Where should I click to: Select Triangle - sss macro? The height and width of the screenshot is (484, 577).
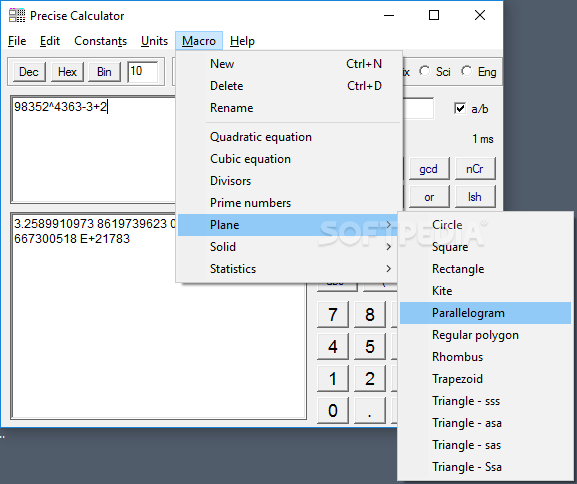[485, 401]
